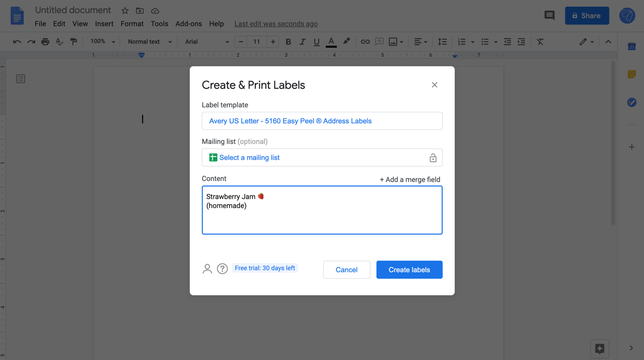Open the Print icon
Image resolution: width=644 pixels, height=360 pixels.
(45, 42)
